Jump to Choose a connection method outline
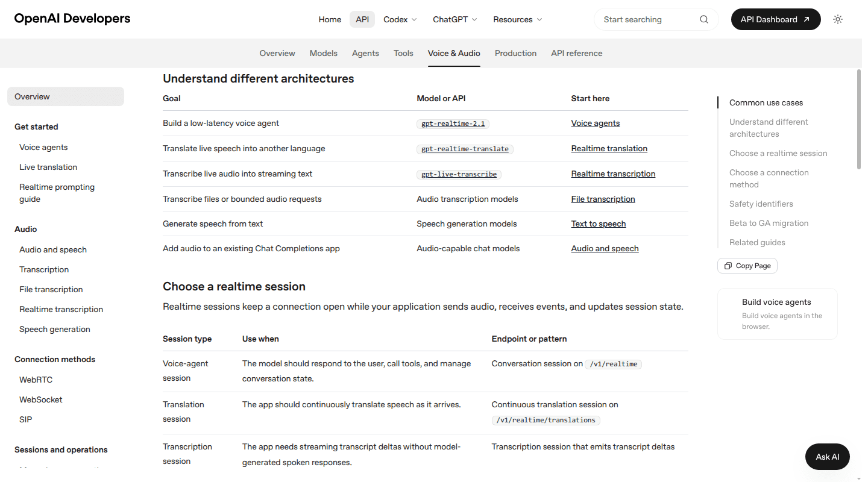The image size is (868, 482). (x=769, y=178)
